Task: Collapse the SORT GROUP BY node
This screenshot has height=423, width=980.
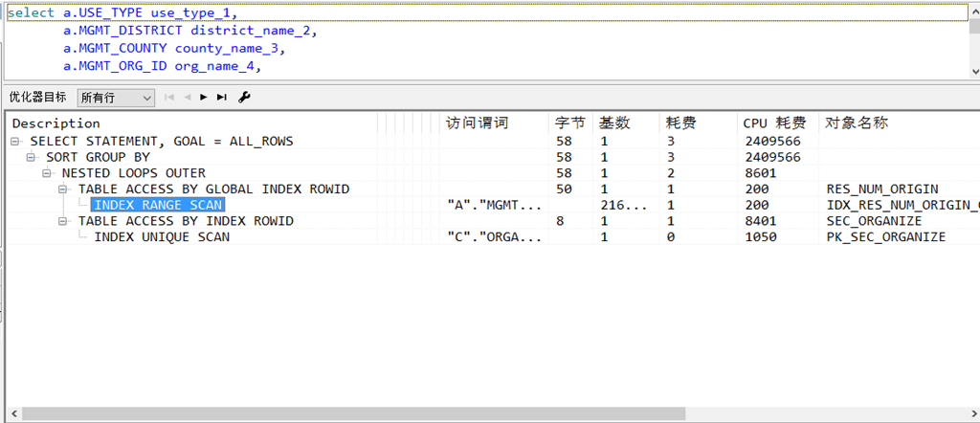Action: [x=31, y=158]
